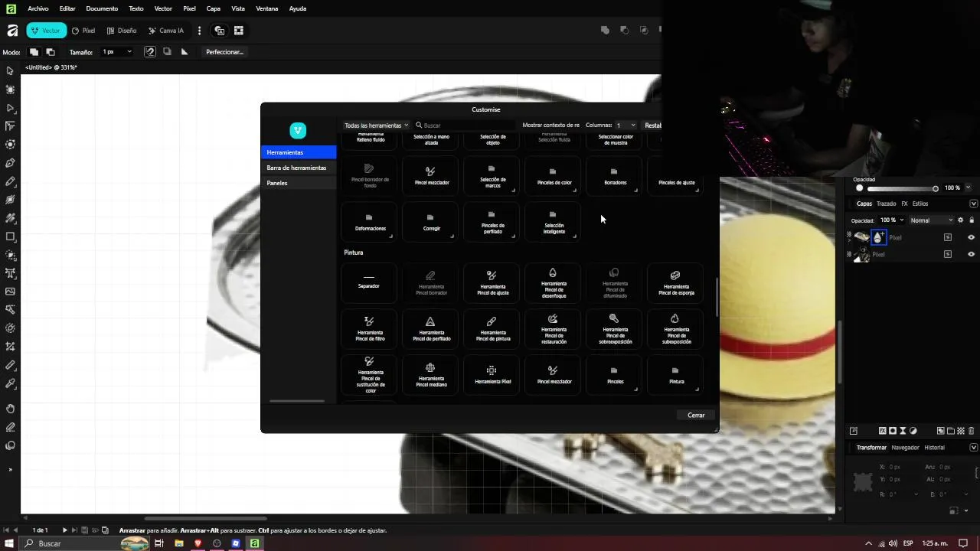Switch to the Trazado tab
This screenshot has height=551, width=980.
[x=887, y=204]
